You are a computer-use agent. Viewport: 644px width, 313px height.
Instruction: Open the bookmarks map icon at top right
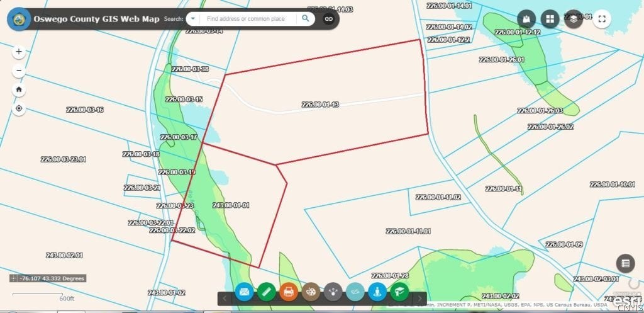527,19
